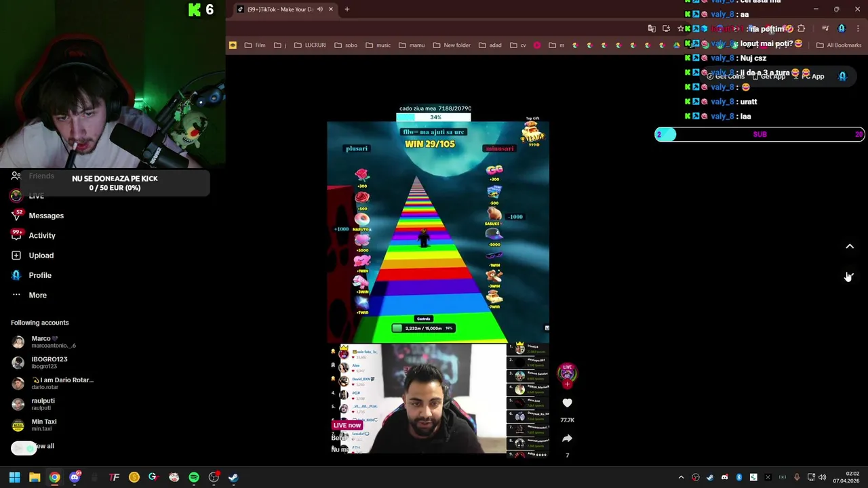The width and height of the screenshot is (868, 488).
Task: Open the cv bookmarks folder
Action: click(518, 45)
